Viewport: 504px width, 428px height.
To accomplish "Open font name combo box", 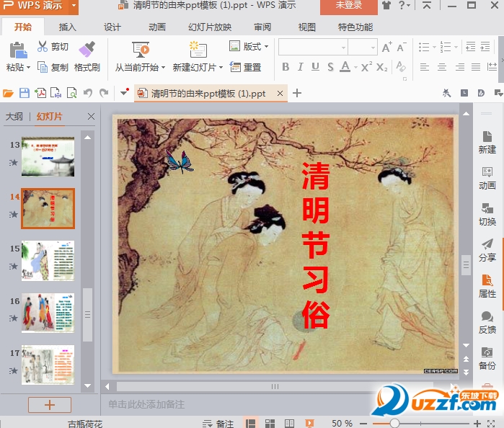I will tap(313, 48).
